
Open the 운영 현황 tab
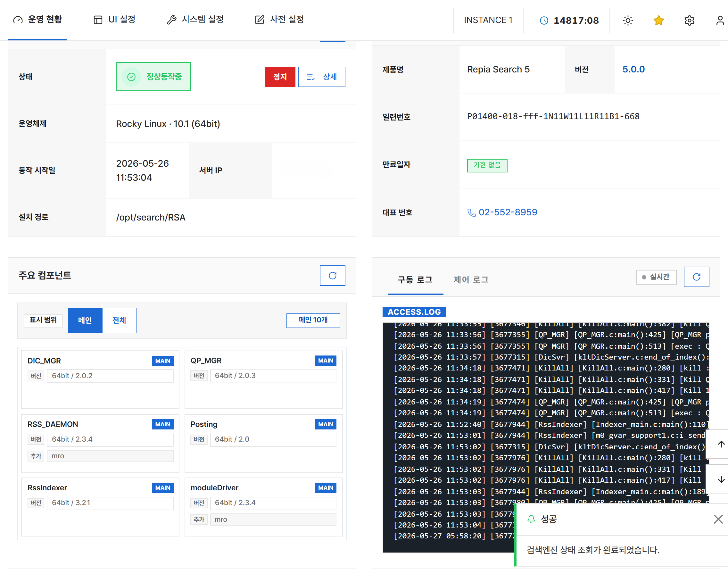pos(37,20)
